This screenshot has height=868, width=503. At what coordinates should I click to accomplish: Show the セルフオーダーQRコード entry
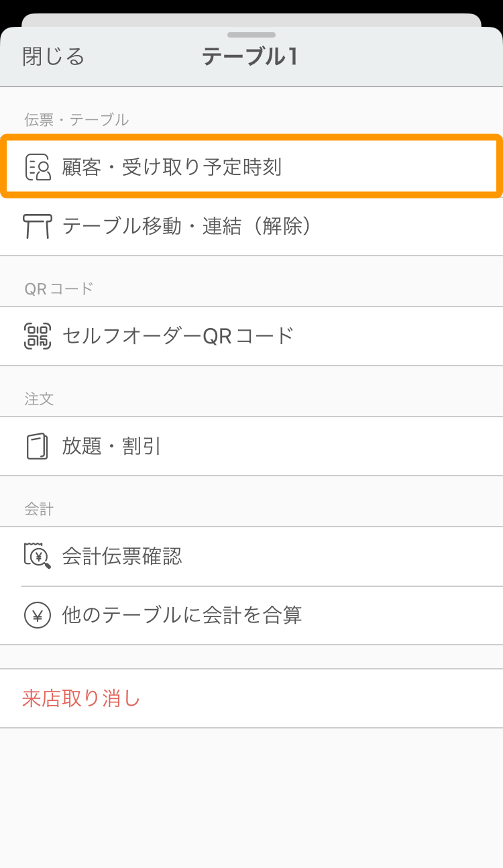pyautogui.click(x=251, y=336)
